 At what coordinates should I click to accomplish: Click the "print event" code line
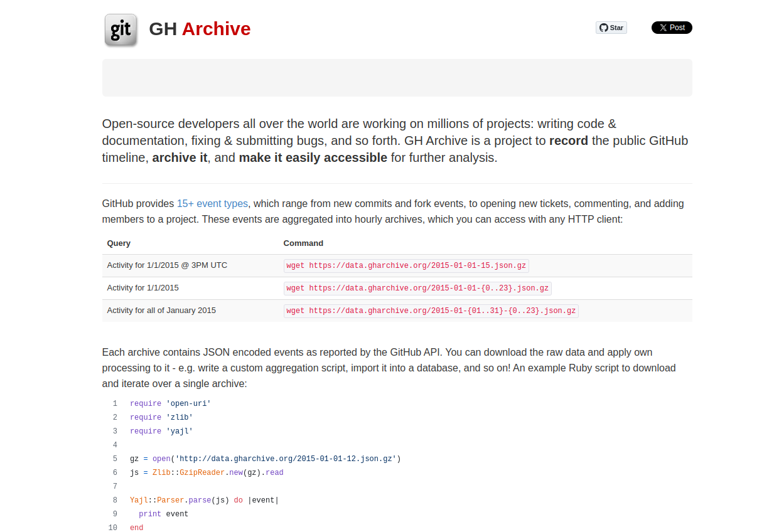tap(163, 514)
